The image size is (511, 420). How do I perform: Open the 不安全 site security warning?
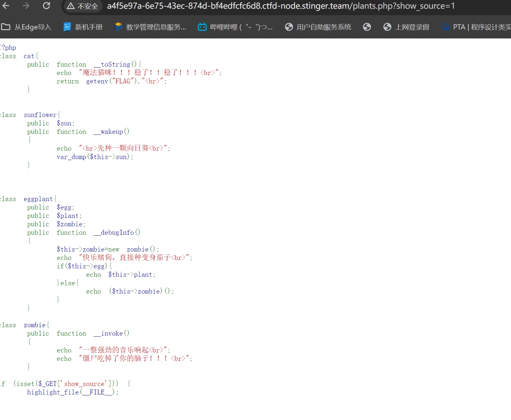pyautogui.click(x=83, y=6)
